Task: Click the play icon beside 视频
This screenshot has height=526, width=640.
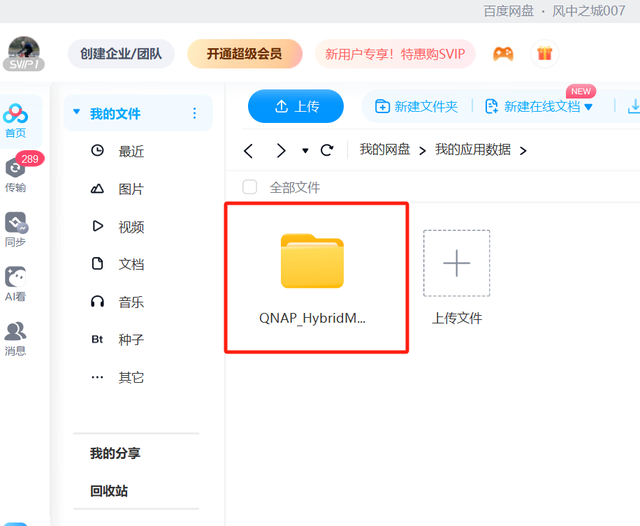Action: (97, 226)
